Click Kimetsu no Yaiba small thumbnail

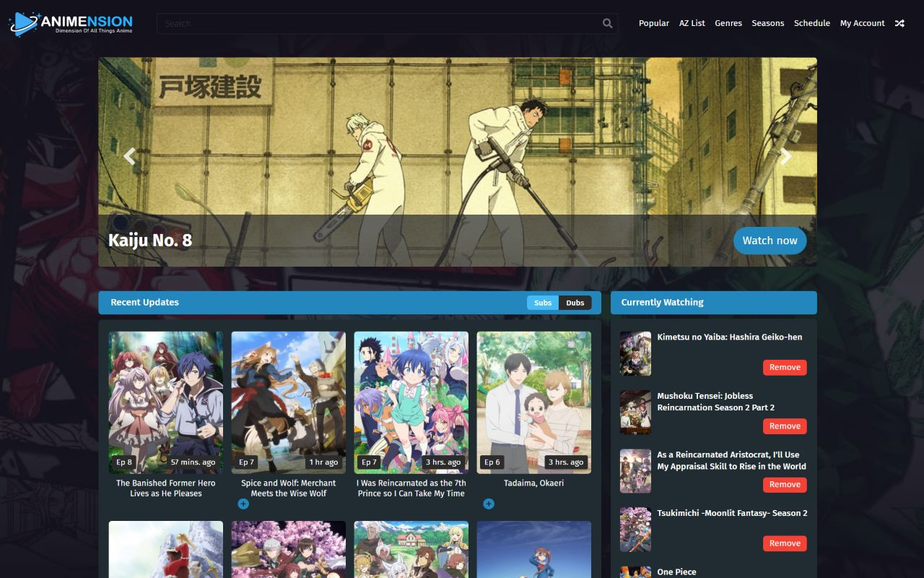point(635,354)
